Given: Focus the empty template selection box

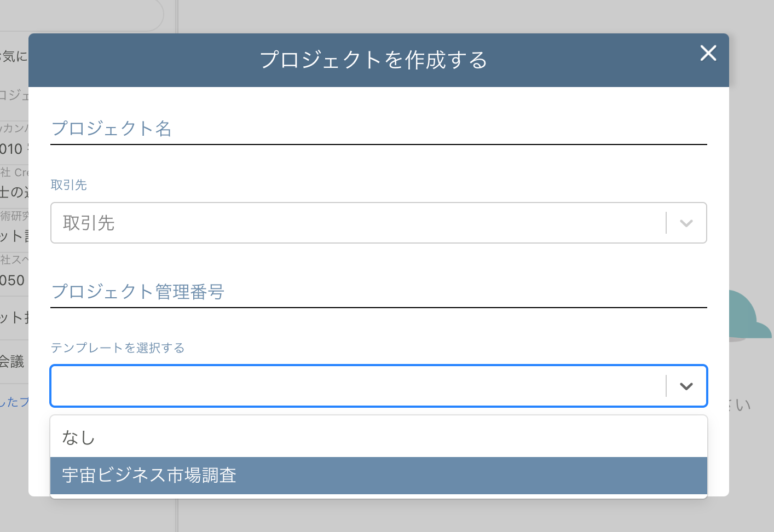Looking at the screenshot, I should (328, 386).
